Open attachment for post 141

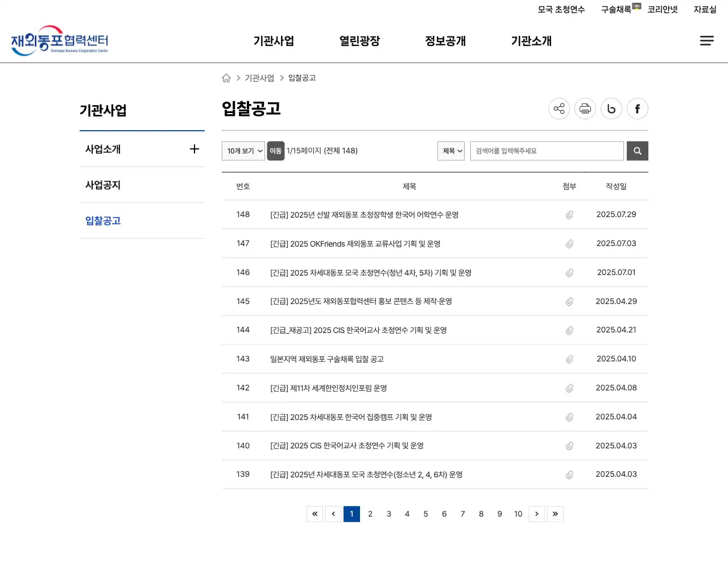point(569,417)
